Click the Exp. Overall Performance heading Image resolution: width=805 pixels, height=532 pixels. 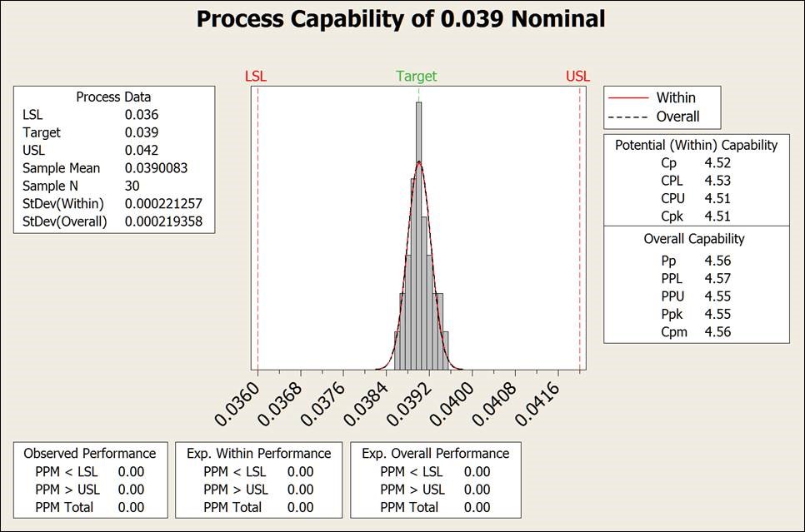435,454
